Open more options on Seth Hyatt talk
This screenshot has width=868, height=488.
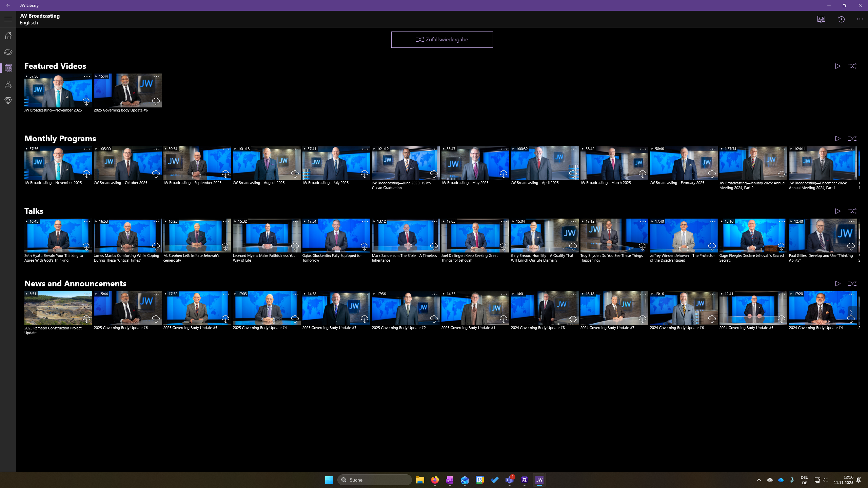pyautogui.click(x=87, y=222)
